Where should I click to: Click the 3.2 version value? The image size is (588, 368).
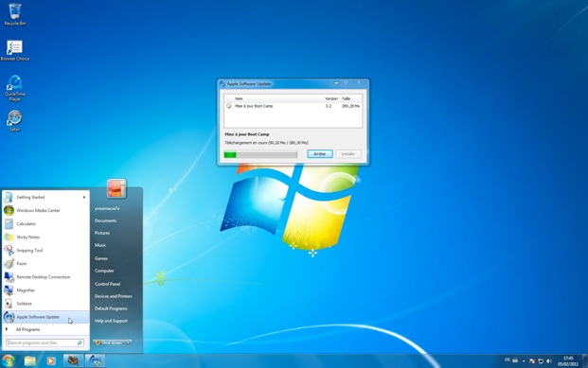click(329, 106)
